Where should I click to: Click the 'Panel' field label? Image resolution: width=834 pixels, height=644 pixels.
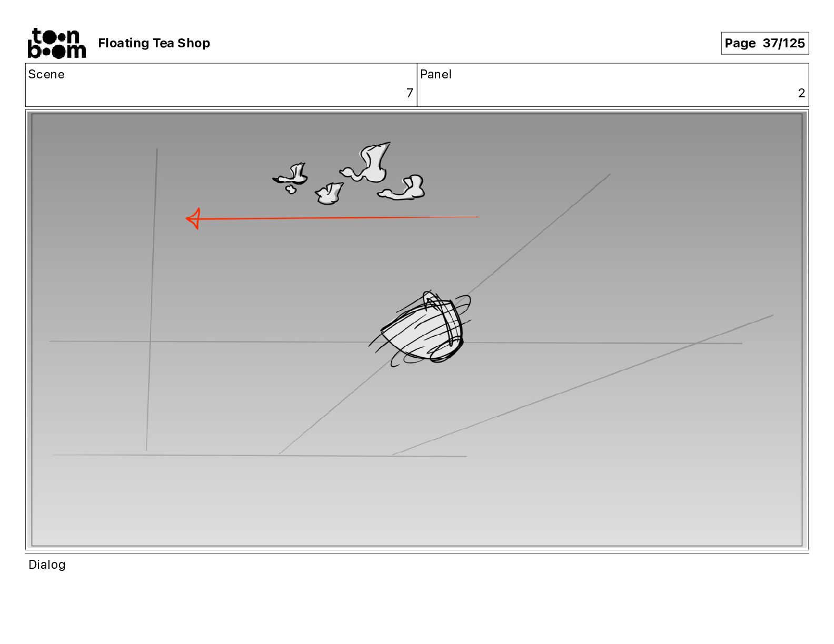click(435, 74)
